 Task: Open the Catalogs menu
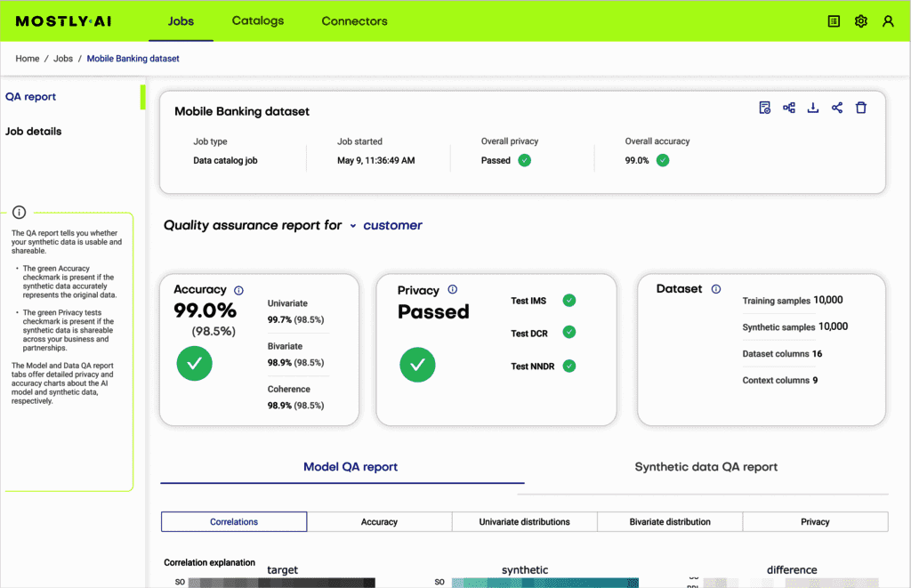click(x=257, y=20)
